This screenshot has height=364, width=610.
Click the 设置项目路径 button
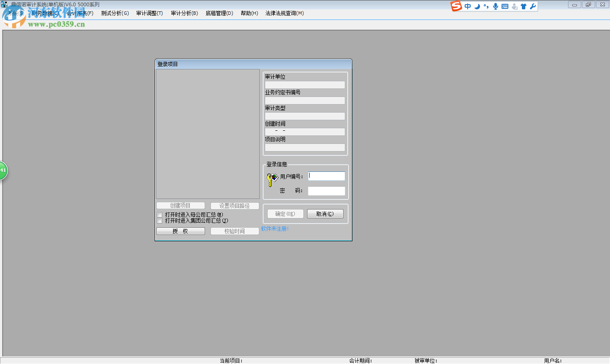point(235,206)
